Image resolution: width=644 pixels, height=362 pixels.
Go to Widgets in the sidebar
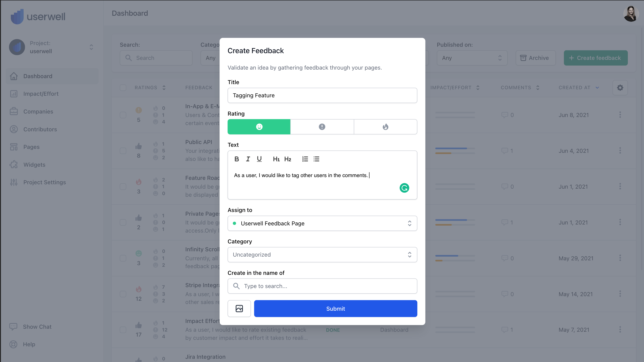pos(34,165)
